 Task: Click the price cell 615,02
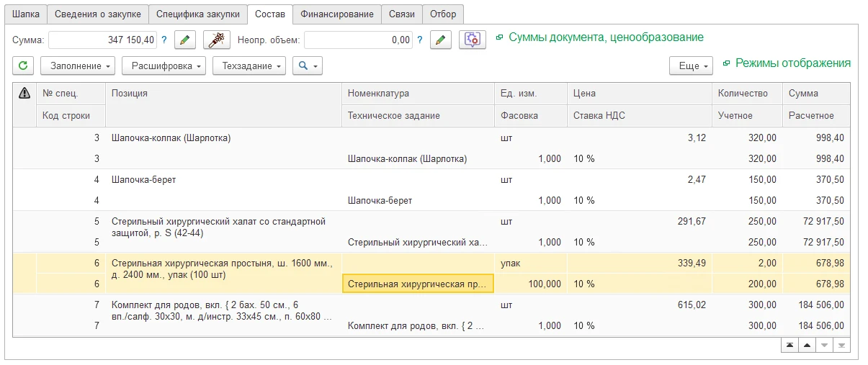coord(639,305)
